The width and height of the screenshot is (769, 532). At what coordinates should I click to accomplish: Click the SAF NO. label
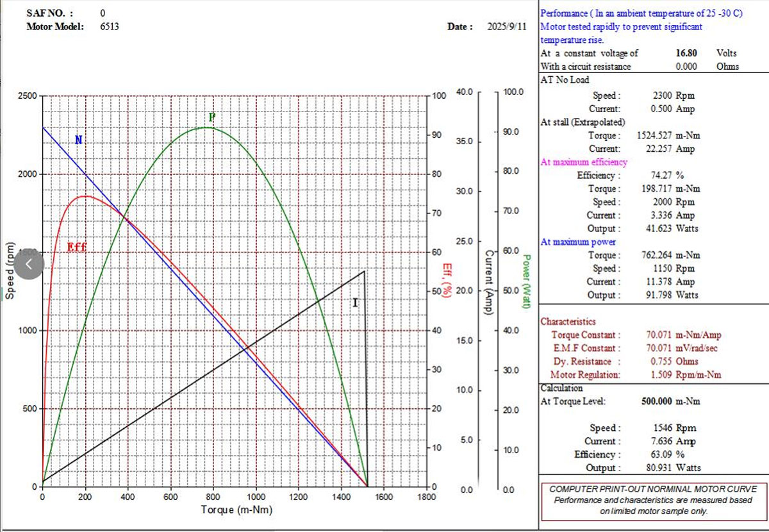pos(50,13)
